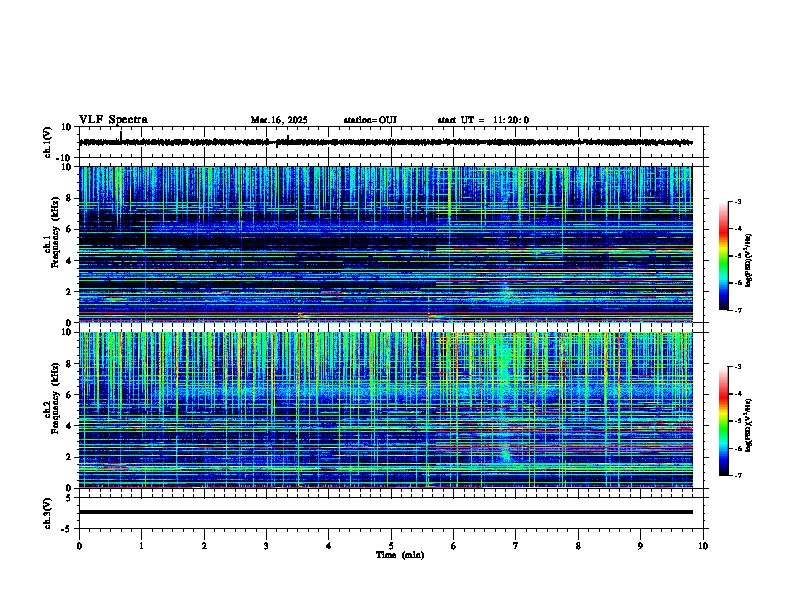Click the "ch.3(V)" axis label
Image resolution: width=792 pixels, height=612 pixels.
click(47, 513)
